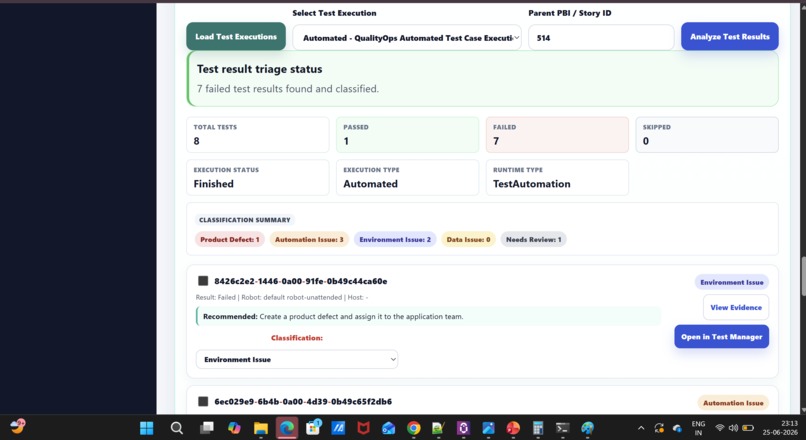Viewport: 806px width, 440px height.
Task: Click the Environment Issue: 2 summary chip
Action: click(x=395, y=240)
